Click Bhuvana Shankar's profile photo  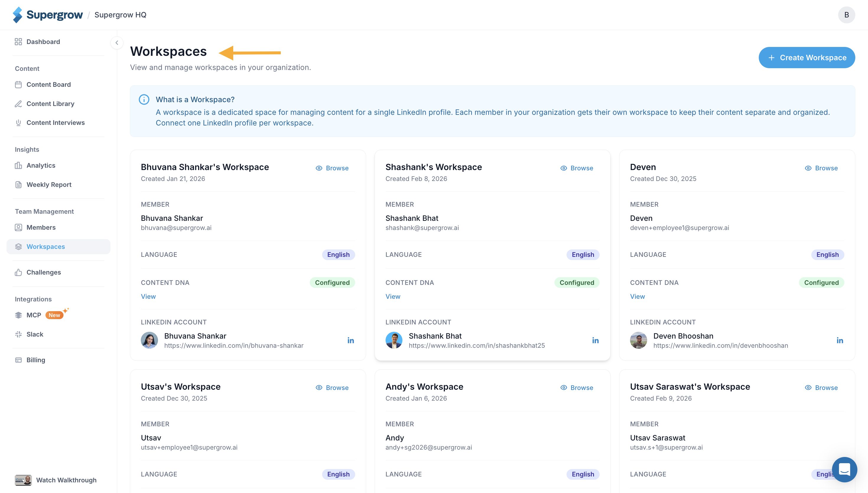149,340
